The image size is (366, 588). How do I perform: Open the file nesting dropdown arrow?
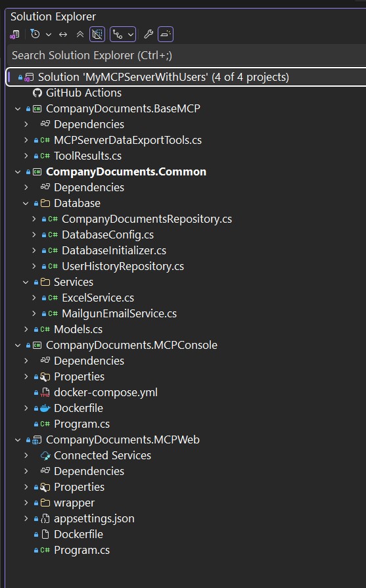click(131, 35)
